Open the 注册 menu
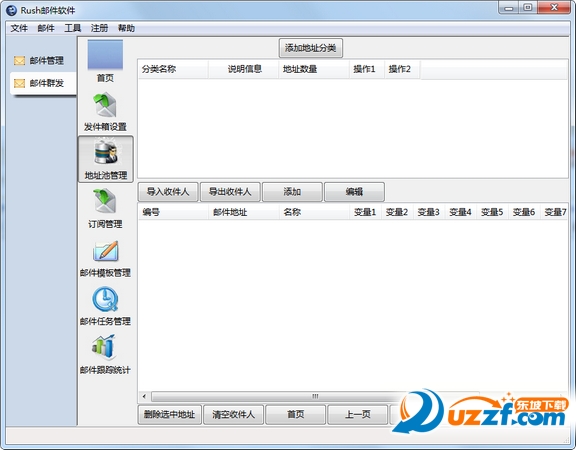The image size is (576, 450). point(99,28)
